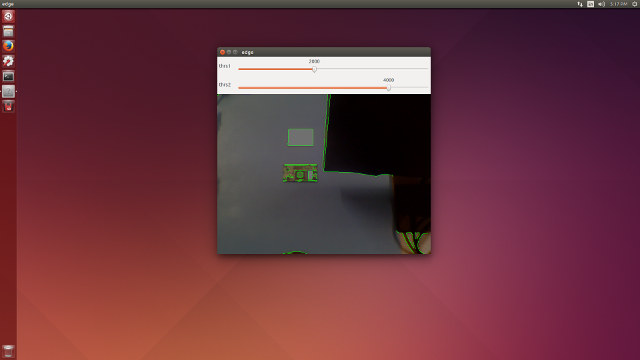Open Firefox web browser
The width and height of the screenshot is (640, 360).
coord(8,46)
